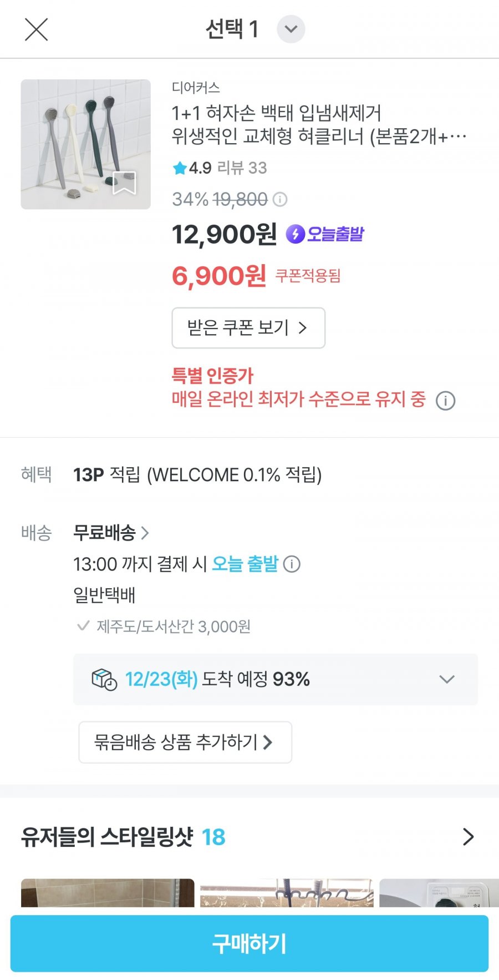Open the 선택 1 dropdown chevron
Screen dimensions: 499x980
(291, 29)
